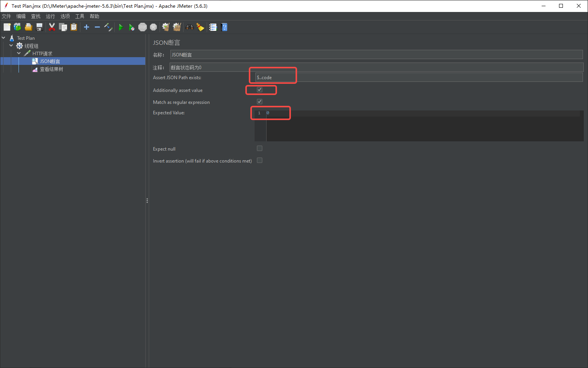Click the thread group gear icon
The image size is (588, 368).
(19, 46)
